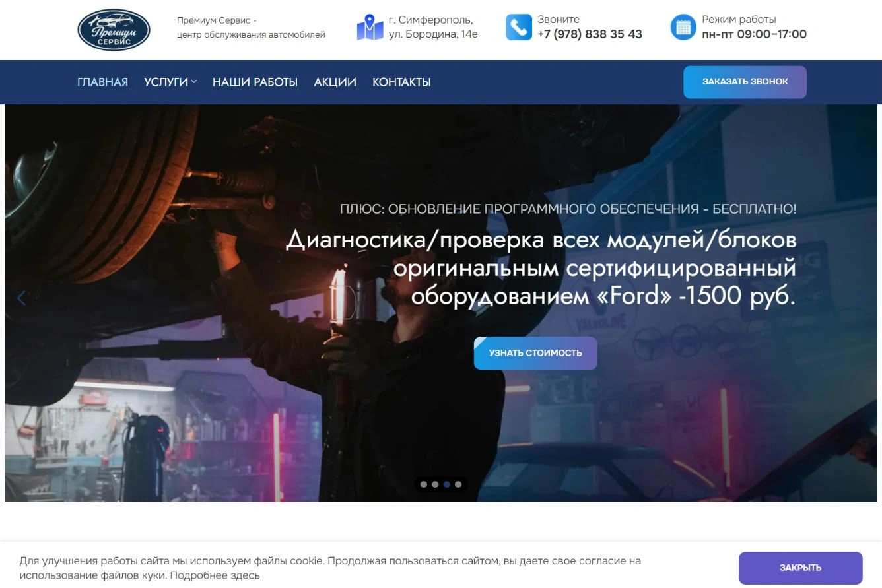Click the Заказать звонок button

coord(745,82)
